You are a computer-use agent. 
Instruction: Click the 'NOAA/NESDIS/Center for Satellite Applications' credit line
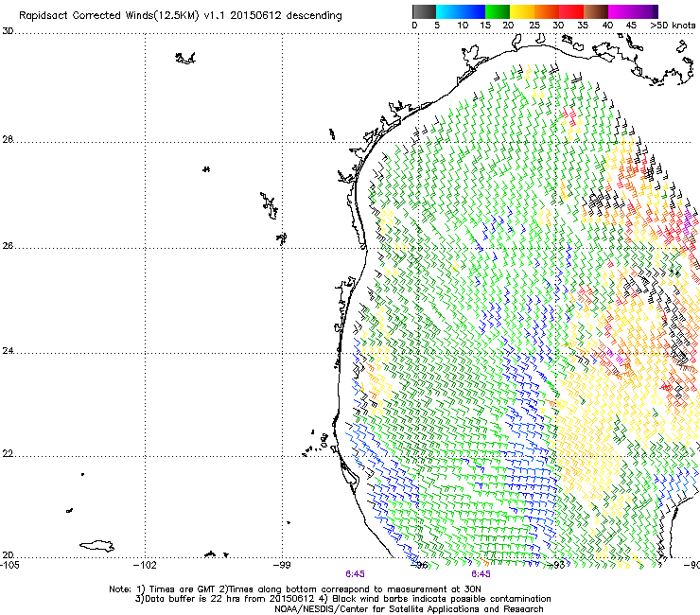pos(409,608)
